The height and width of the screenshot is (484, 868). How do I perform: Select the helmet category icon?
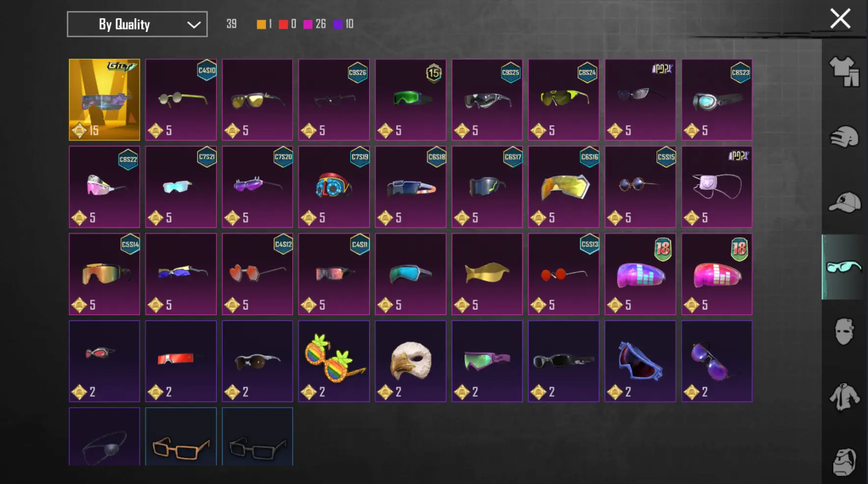[x=844, y=136]
